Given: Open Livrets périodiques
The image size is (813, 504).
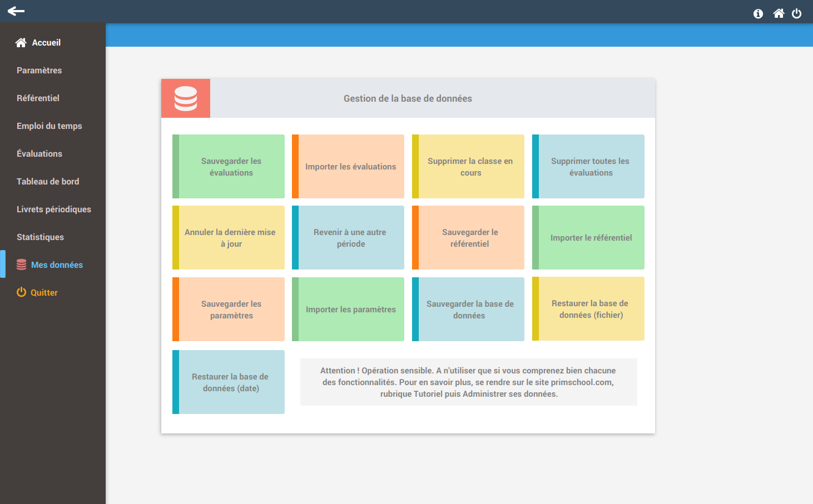Looking at the screenshot, I should [54, 209].
